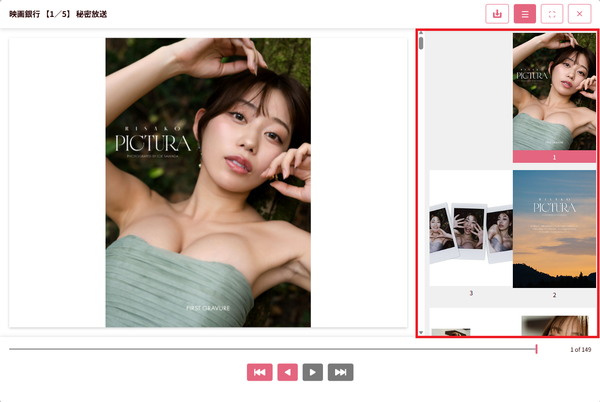Go to the next page with the pink left arrow
This screenshot has width=600, height=402.
click(x=287, y=372)
